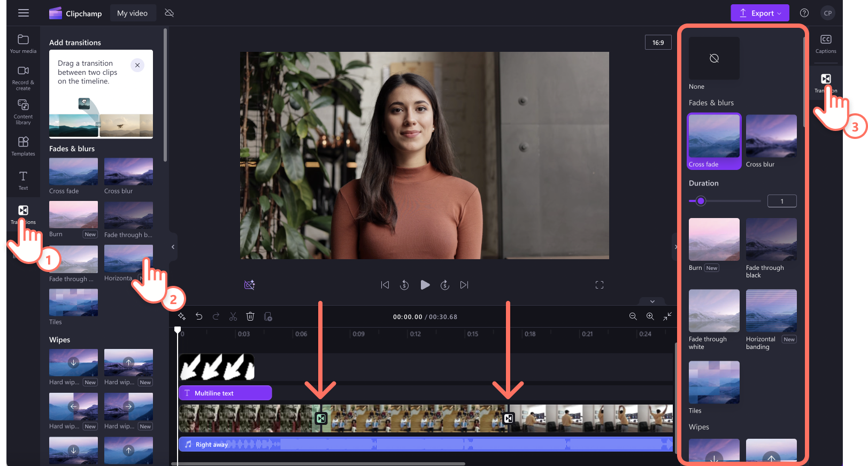Open the help question mark icon
Screen dimensions: 868x466
pos(804,13)
